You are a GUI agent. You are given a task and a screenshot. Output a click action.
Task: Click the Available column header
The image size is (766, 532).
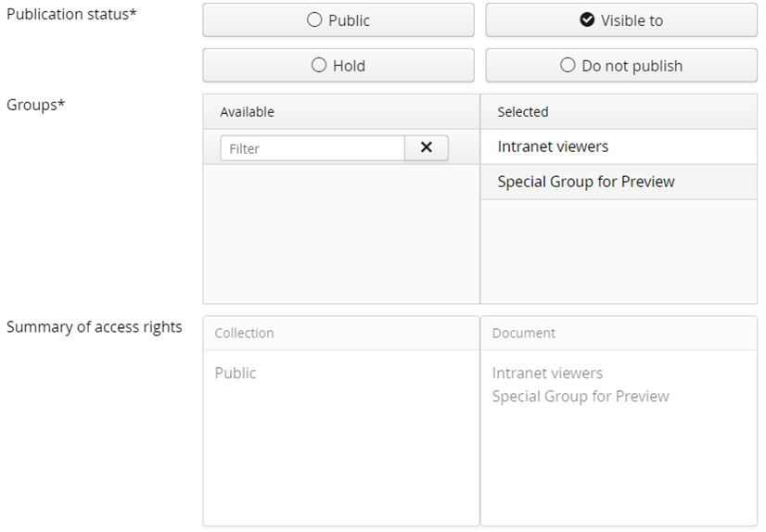click(x=247, y=111)
